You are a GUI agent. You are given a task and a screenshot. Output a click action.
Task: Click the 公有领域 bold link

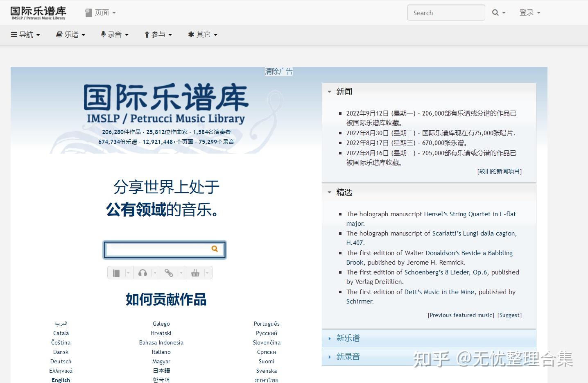tap(136, 210)
